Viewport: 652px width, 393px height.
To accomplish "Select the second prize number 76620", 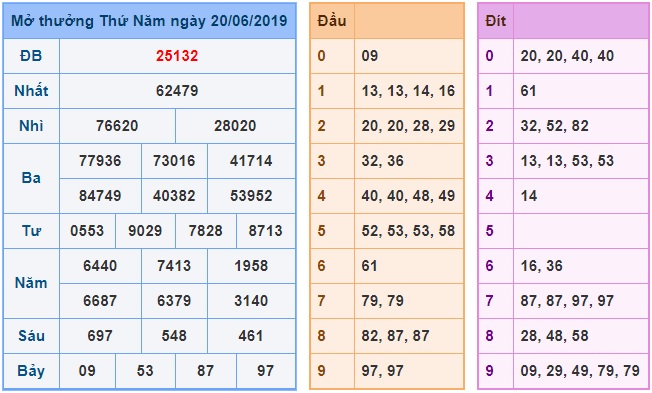I will (x=117, y=126).
